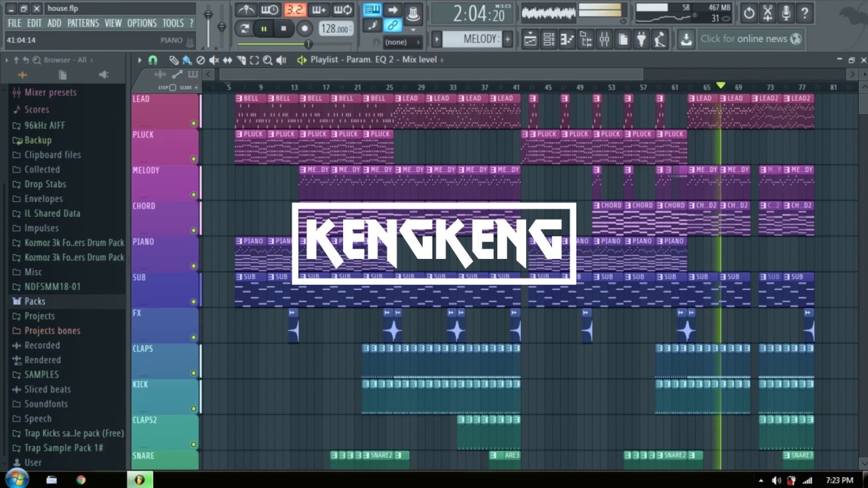Set the tempo field showing 128.000
The height and width of the screenshot is (488, 868).
(x=335, y=28)
